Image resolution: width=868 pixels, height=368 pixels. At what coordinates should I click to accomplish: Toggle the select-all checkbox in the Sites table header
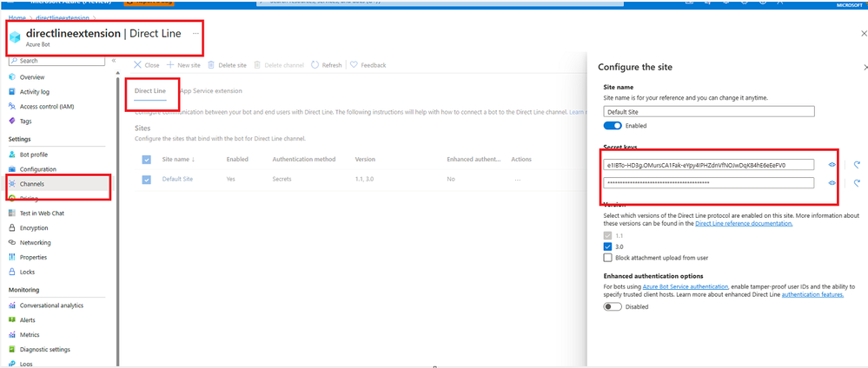[x=147, y=160]
